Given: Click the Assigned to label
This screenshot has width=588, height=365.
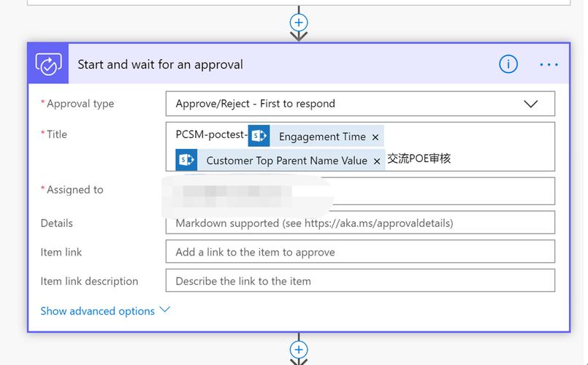Looking at the screenshot, I should (x=75, y=190).
